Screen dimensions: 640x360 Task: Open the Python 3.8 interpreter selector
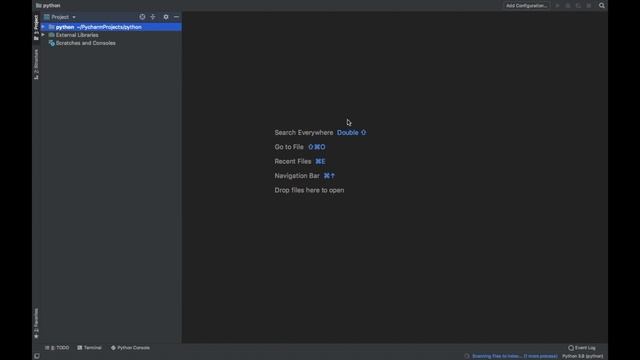click(583, 356)
